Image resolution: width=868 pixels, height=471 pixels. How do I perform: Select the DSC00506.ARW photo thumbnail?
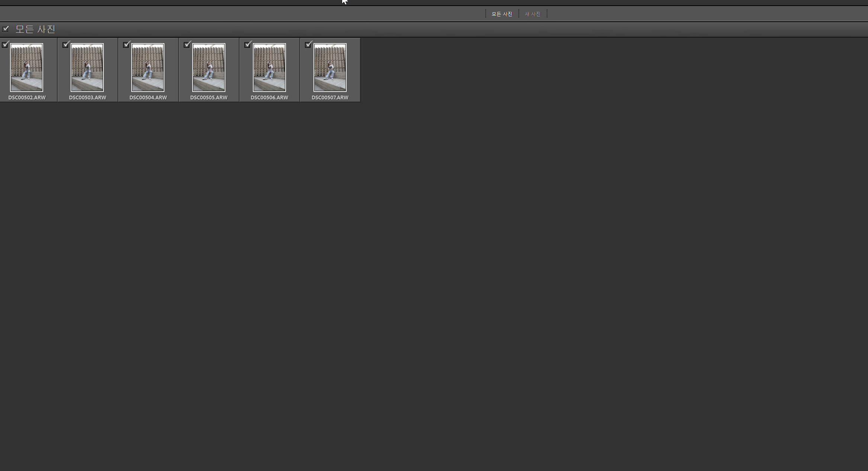269,67
